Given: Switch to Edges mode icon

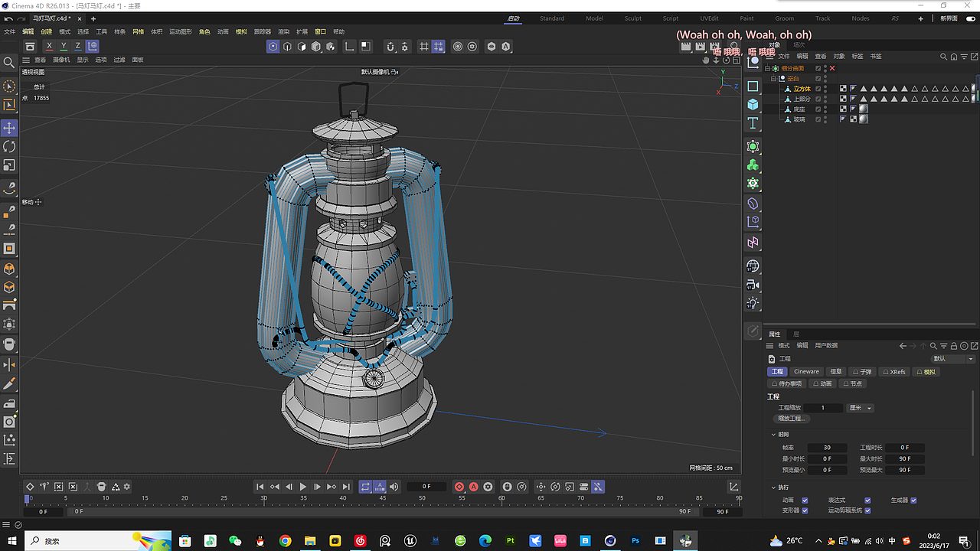Looking at the screenshot, I should click(x=287, y=47).
